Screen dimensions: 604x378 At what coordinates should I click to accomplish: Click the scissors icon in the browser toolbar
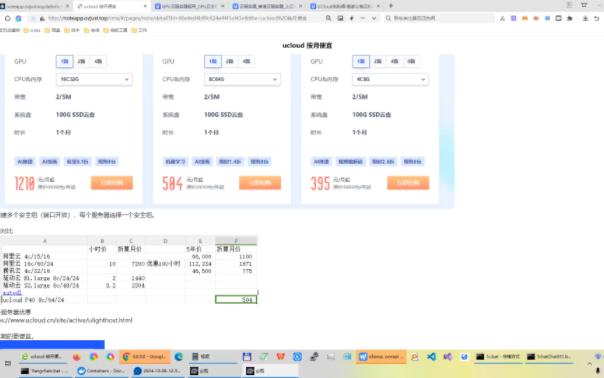(x=502, y=18)
